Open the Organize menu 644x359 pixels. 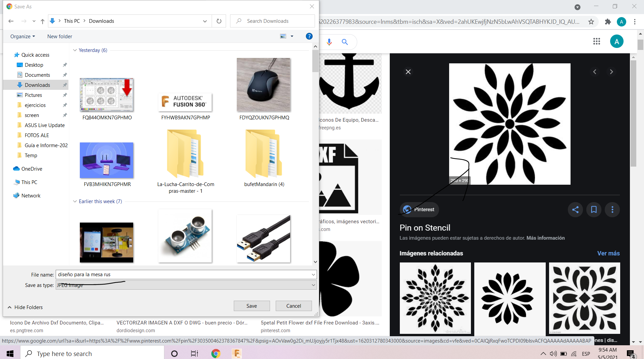point(22,36)
